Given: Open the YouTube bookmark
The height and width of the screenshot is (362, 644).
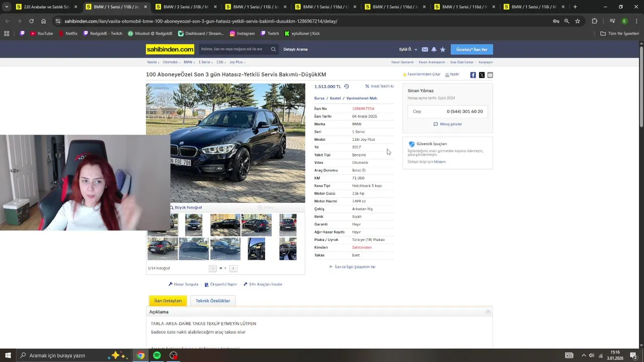Looking at the screenshot, I should tap(41, 34).
